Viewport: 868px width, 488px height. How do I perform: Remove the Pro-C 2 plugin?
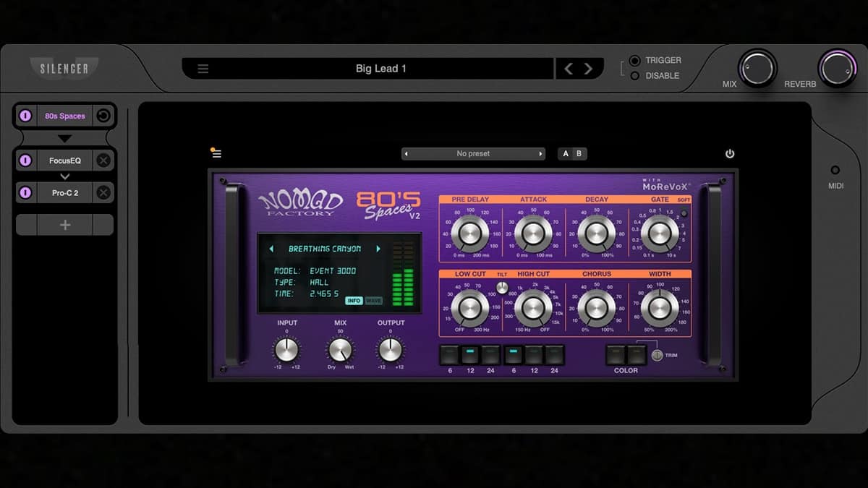(103, 193)
